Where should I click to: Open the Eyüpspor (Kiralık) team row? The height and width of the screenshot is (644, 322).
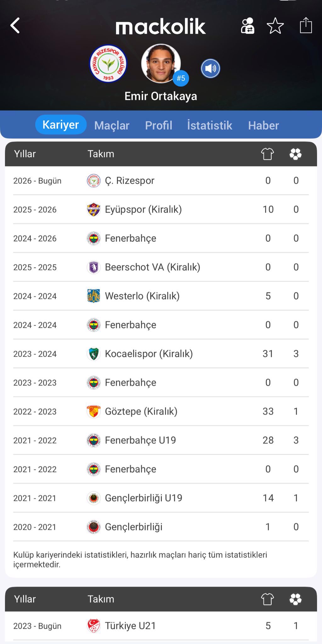pos(143,209)
